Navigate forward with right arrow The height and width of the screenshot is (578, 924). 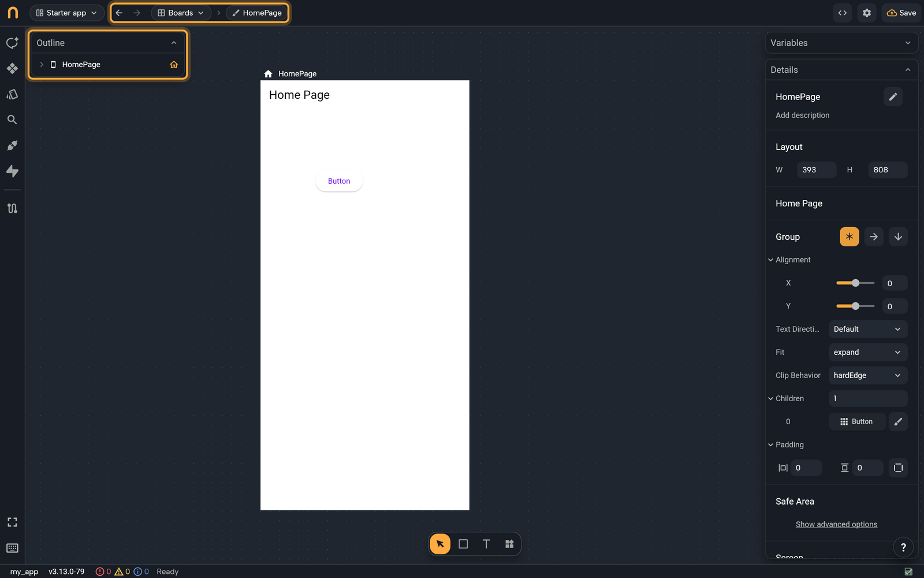tap(137, 13)
